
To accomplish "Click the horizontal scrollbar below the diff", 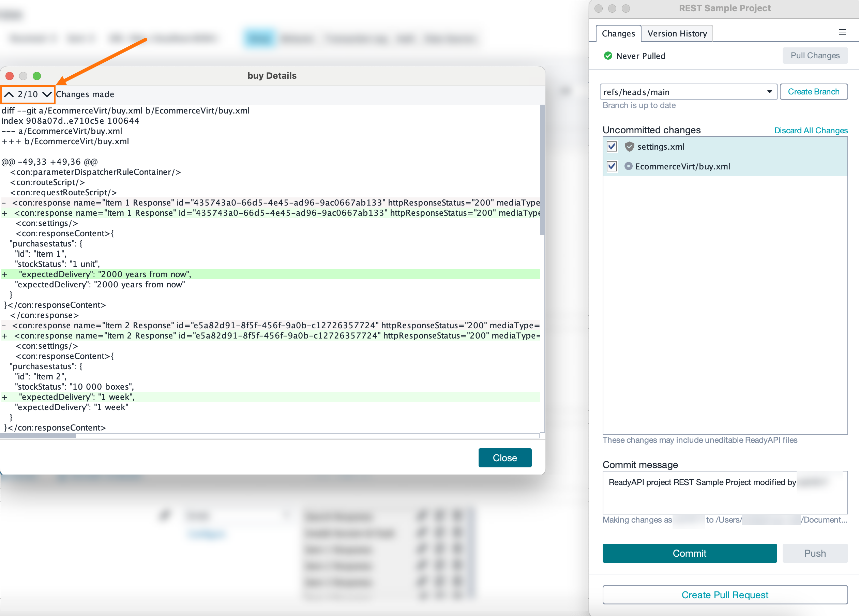I will point(37,436).
